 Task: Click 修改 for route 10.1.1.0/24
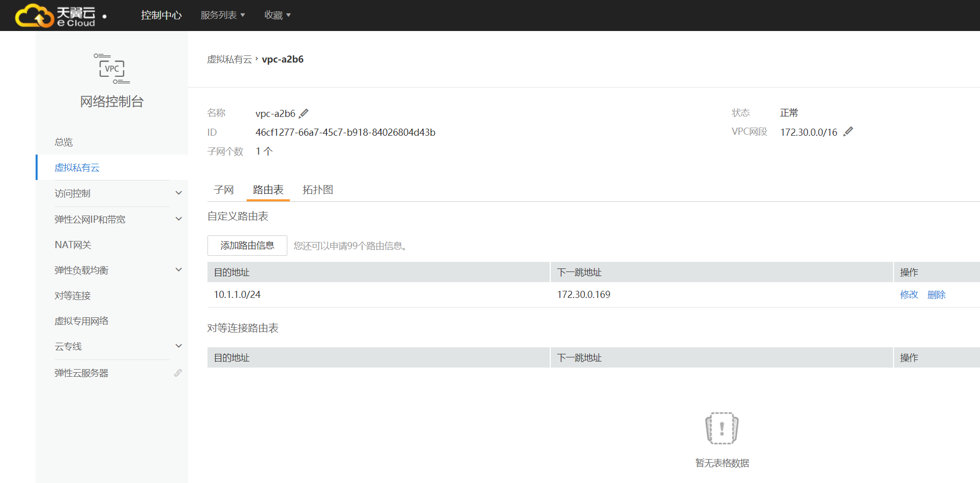(909, 295)
